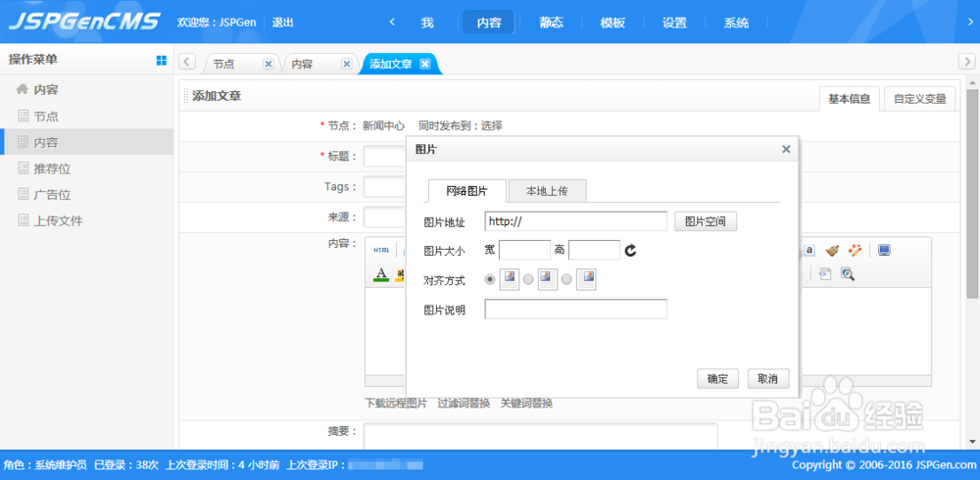Close the 图片 dialog
Viewport: 980px width, 480px height.
(786, 149)
